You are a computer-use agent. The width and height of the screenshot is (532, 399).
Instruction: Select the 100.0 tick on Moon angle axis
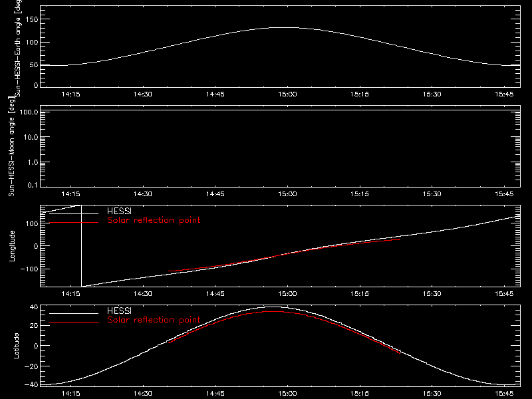point(29,112)
